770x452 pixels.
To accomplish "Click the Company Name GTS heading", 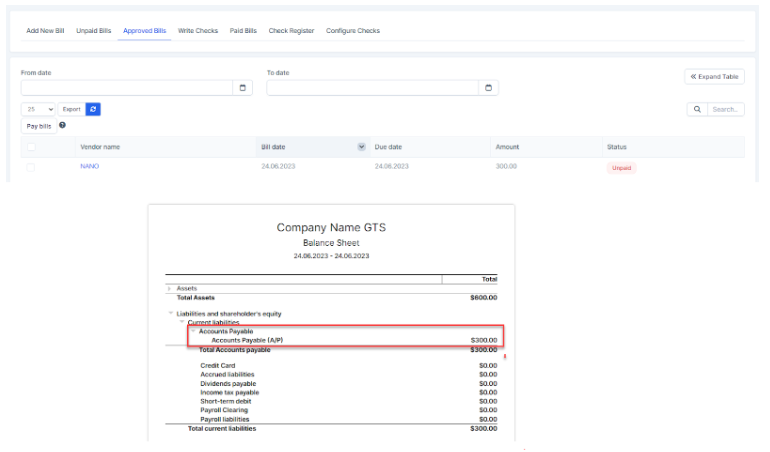I will [331, 227].
